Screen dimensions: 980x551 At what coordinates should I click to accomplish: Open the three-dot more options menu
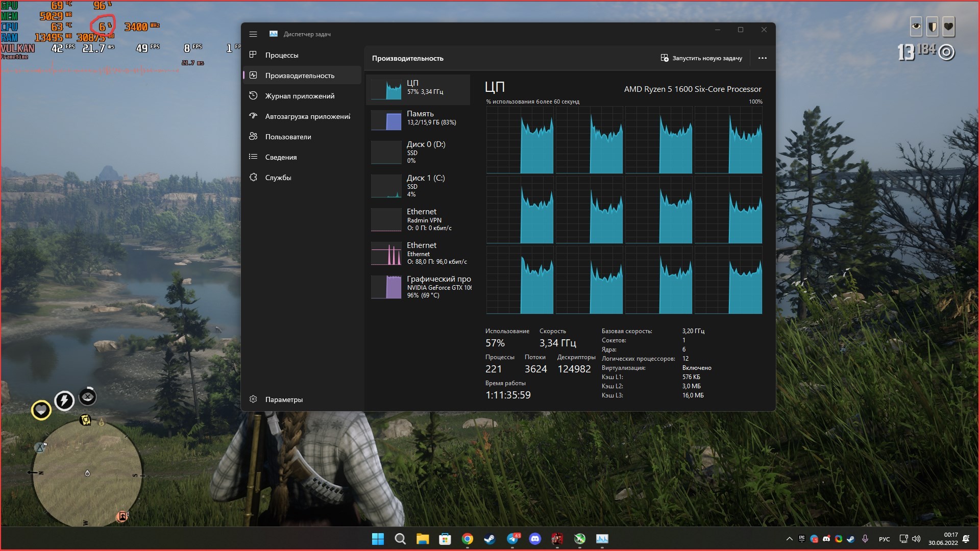(x=762, y=58)
